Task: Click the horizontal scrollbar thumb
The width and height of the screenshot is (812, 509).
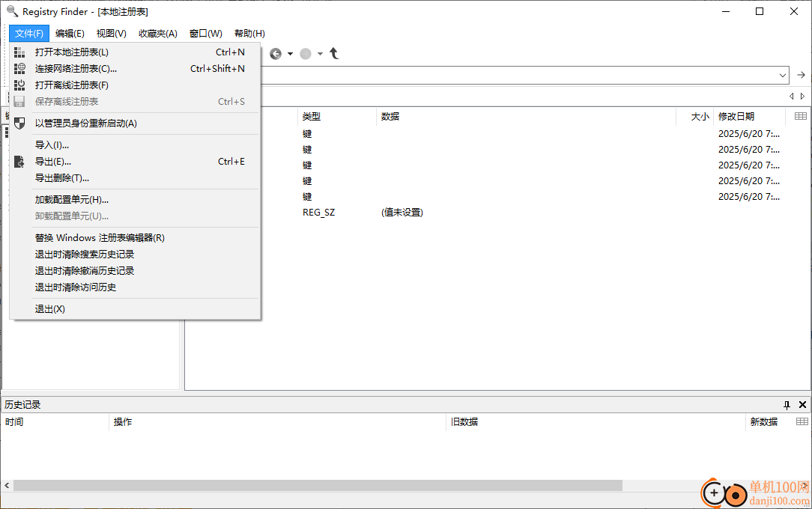Action: click(318, 486)
